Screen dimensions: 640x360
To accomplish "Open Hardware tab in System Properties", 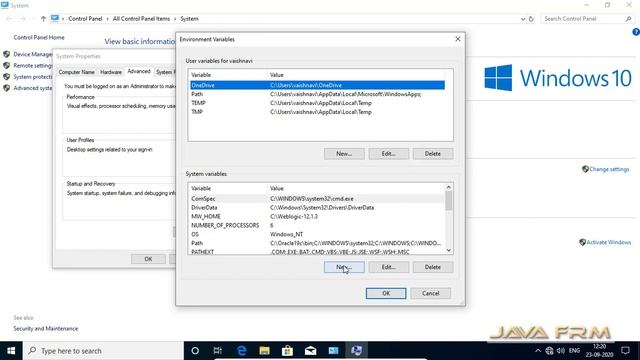I will [111, 72].
